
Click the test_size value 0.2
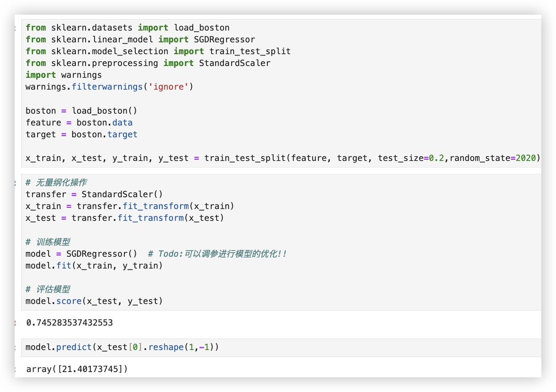(436, 158)
